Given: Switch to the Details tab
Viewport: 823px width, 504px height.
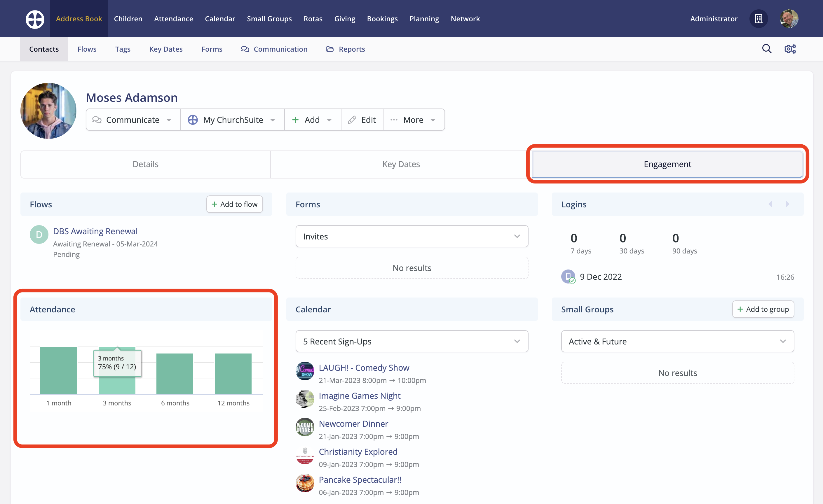Looking at the screenshot, I should click(x=145, y=164).
